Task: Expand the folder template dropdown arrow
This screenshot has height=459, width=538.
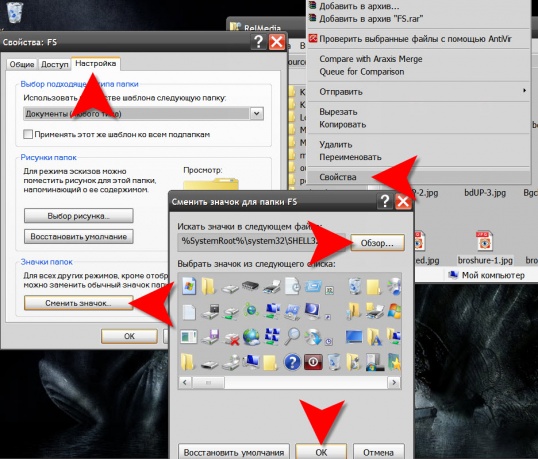Action: click(x=257, y=114)
